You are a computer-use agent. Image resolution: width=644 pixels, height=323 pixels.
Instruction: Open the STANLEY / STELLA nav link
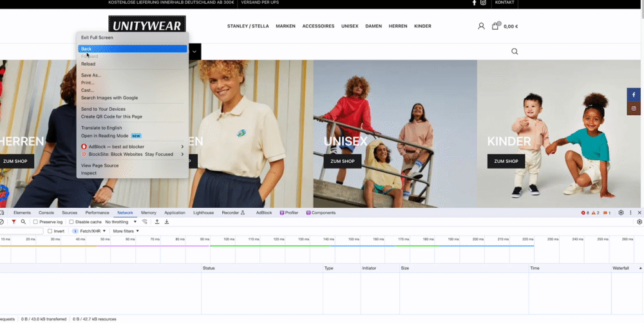coord(248,26)
